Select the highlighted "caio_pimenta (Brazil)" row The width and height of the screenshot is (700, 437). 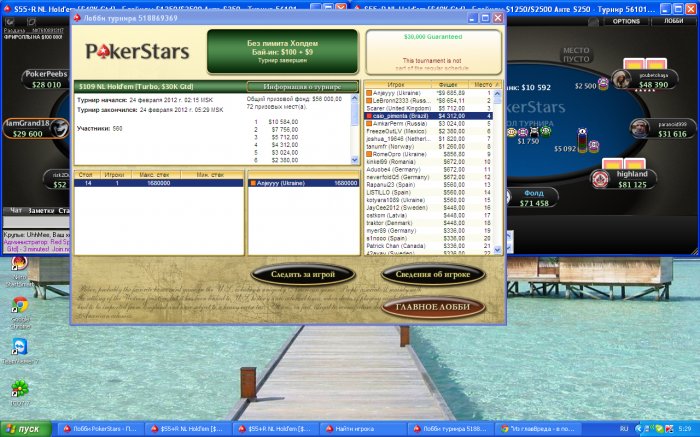pyautogui.click(x=429, y=116)
